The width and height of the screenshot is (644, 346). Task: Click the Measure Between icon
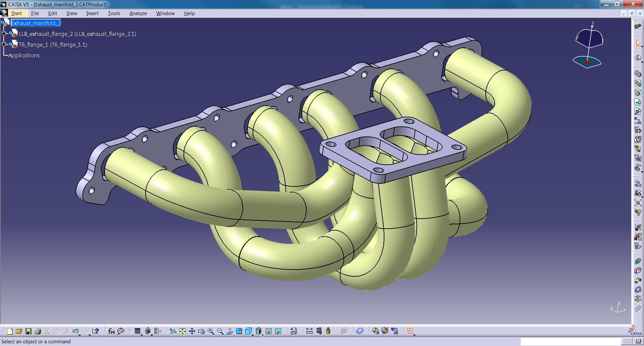pos(309,331)
